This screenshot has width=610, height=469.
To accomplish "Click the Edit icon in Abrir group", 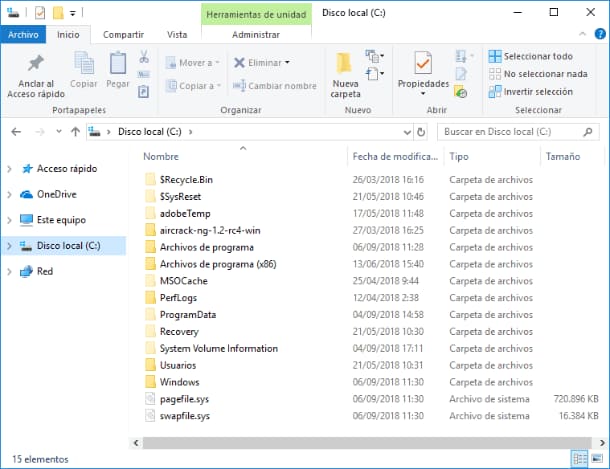I will tap(461, 74).
